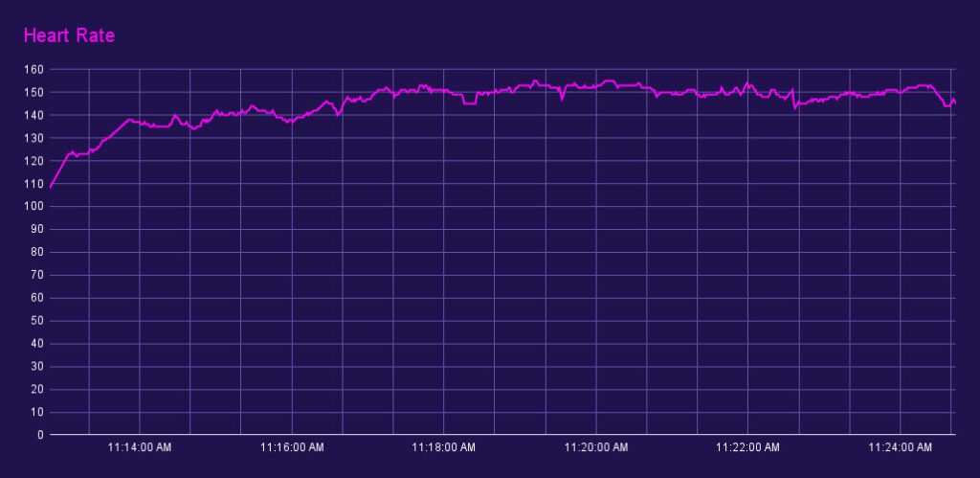Click the Heart Rate chart title
Image resolution: width=980 pixels, height=478 pixels.
coord(69,35)
